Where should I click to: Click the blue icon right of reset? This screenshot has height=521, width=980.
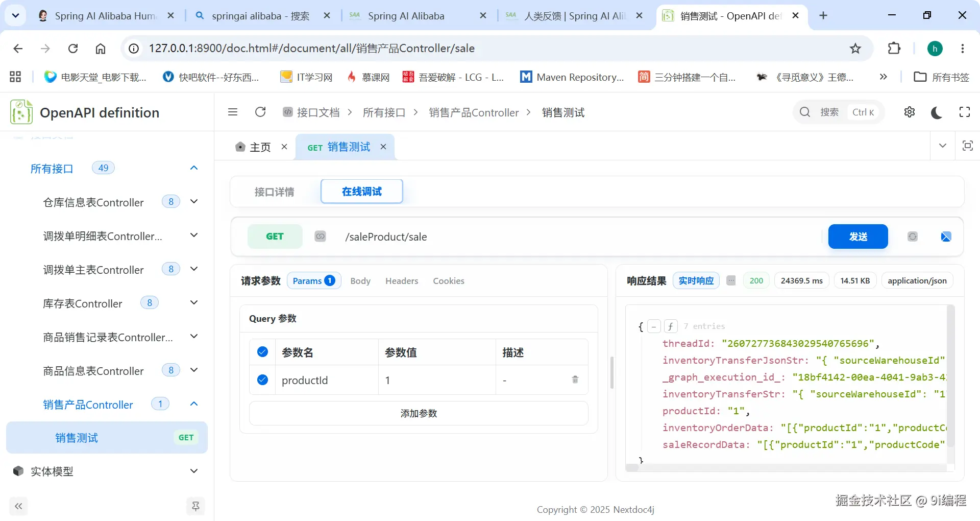coord(946,236)
